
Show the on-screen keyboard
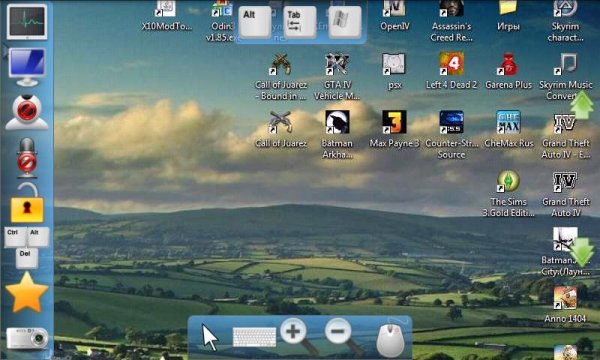pyautogui.click(x=254, y=337)
